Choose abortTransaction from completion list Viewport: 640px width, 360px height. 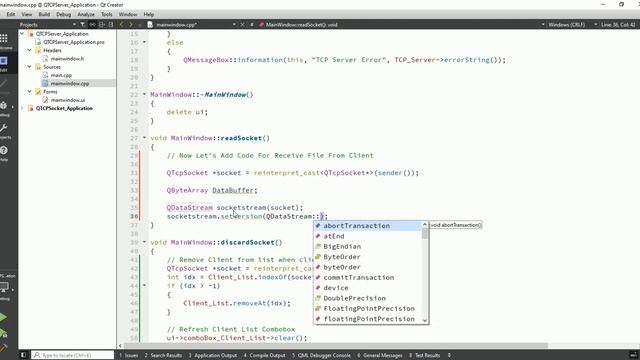tap(368, 226)
